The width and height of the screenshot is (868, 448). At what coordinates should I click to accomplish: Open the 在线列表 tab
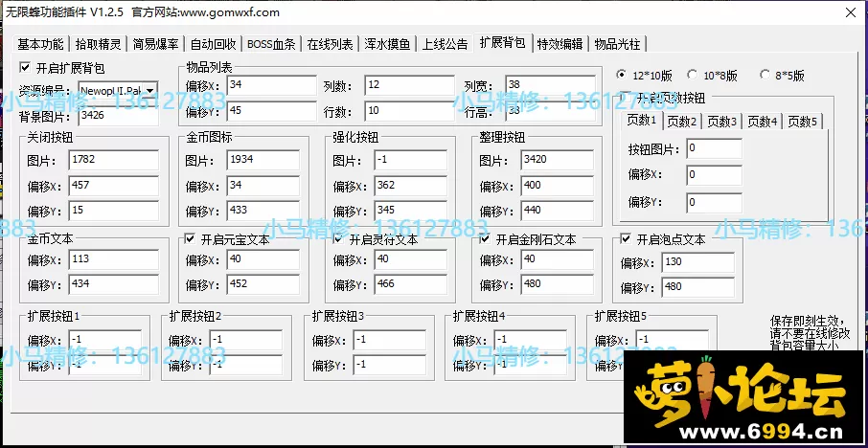pyautogui.click(x=330, y=44)
